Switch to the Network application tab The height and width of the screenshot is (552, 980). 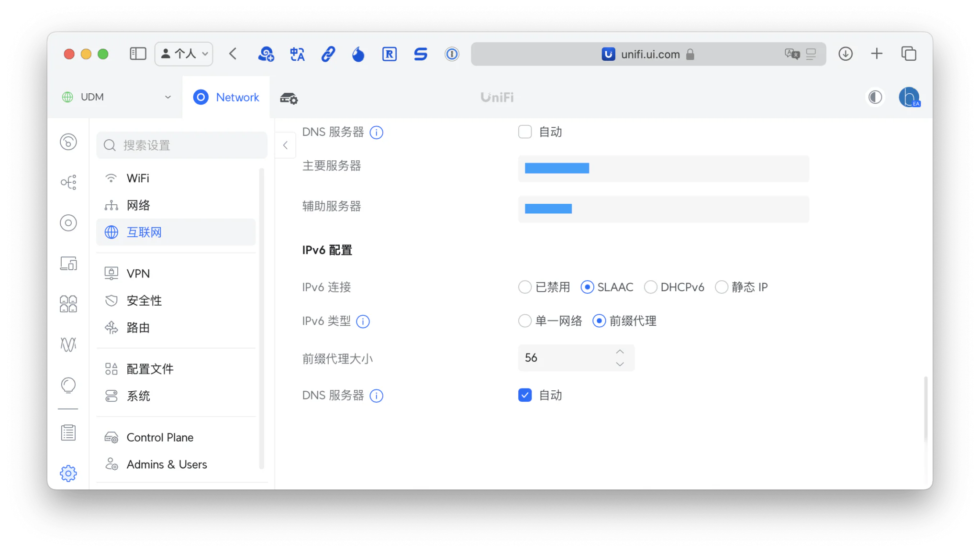coord(226,97)
